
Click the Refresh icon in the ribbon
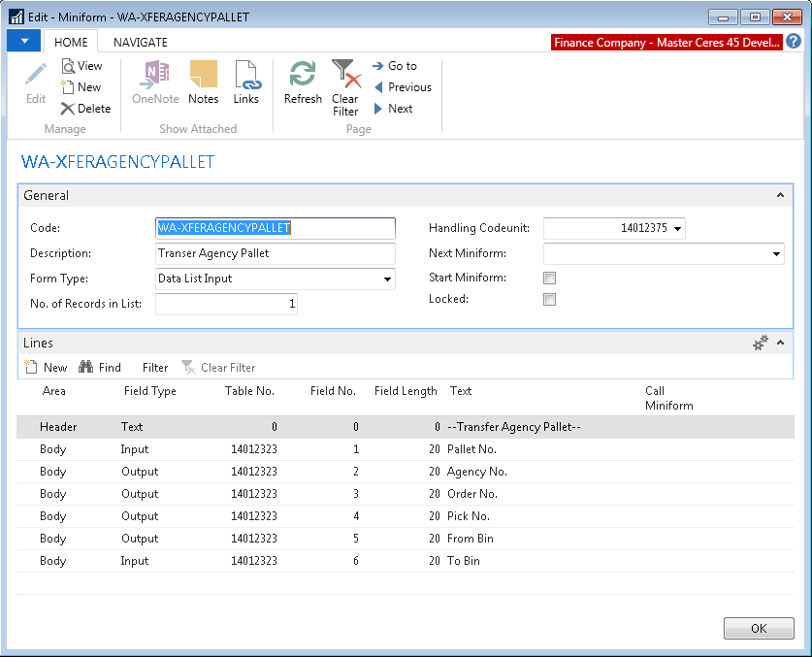point(303,76)
